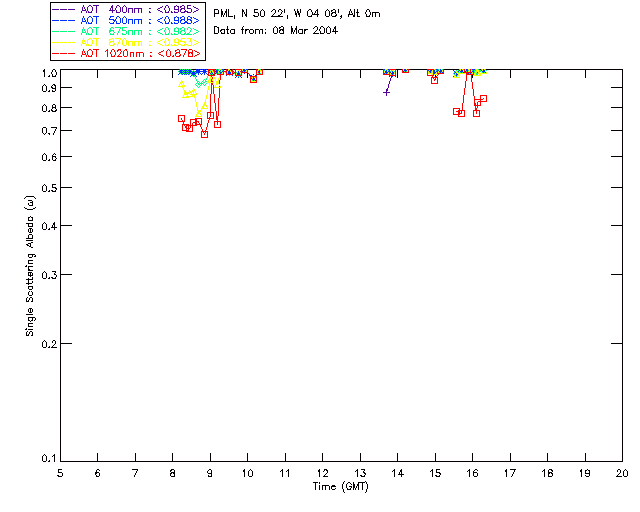Image resolution: width=640 pixels, height=512 pixels.
Task: Click the x-axis tick label '6'
Action: (98, 473)
